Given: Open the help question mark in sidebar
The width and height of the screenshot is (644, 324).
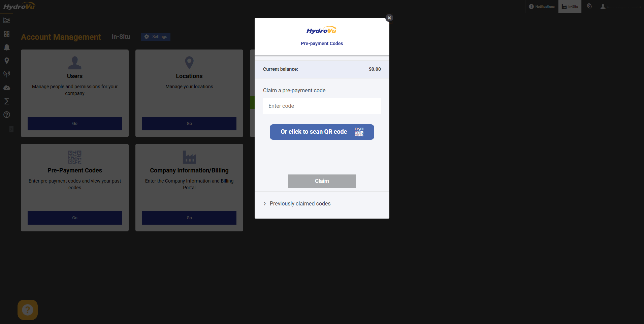Looking at the screenshot, I should point(7,115).
